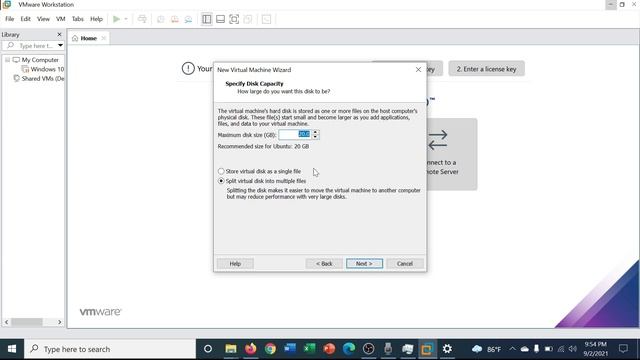Close the Home tab
Image resolution: width=640 pixels, height=360 pixels.
point(104,38)
